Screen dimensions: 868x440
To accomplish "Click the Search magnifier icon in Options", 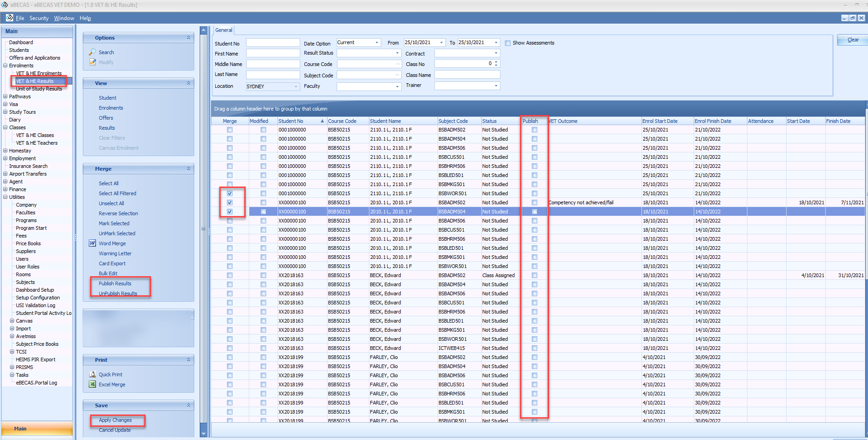I will [x=92, y=52].
